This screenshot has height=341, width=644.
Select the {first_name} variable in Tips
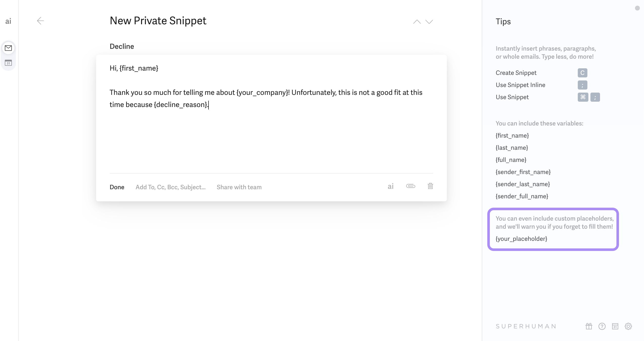point(512,135)
